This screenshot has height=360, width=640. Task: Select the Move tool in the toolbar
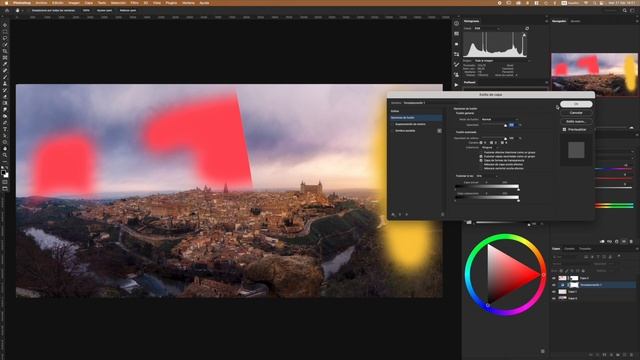[x=5, y=25]
